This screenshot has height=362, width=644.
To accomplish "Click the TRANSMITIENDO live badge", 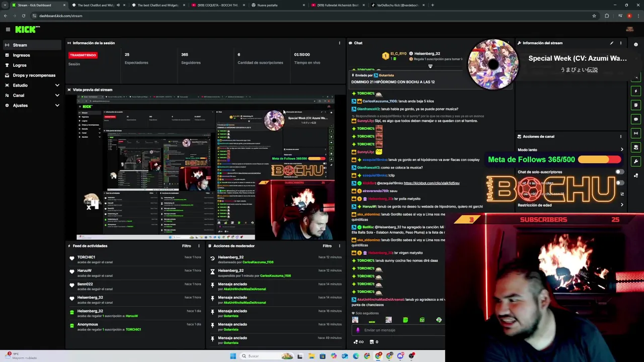I will pyautogui.click(x=83, y=55).
